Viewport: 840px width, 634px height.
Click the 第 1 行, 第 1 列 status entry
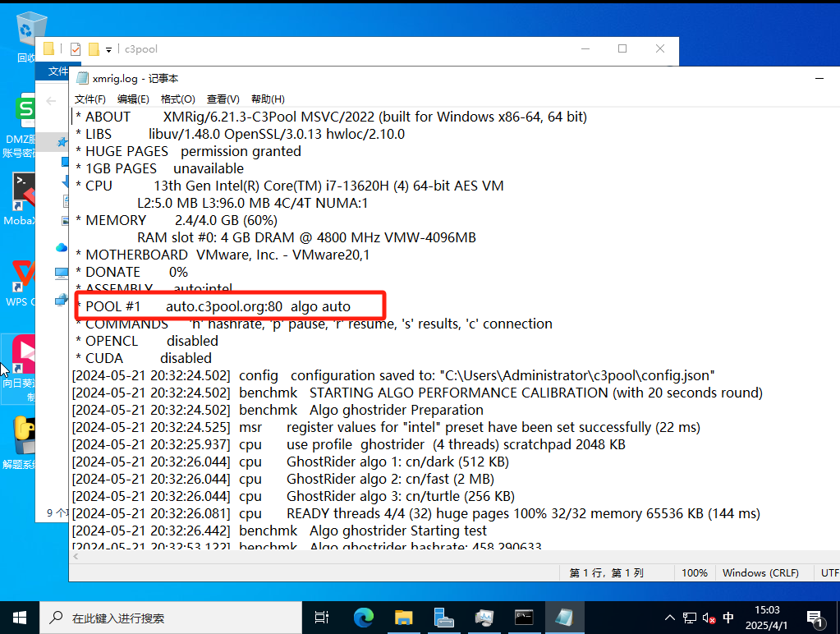point(606,573)
